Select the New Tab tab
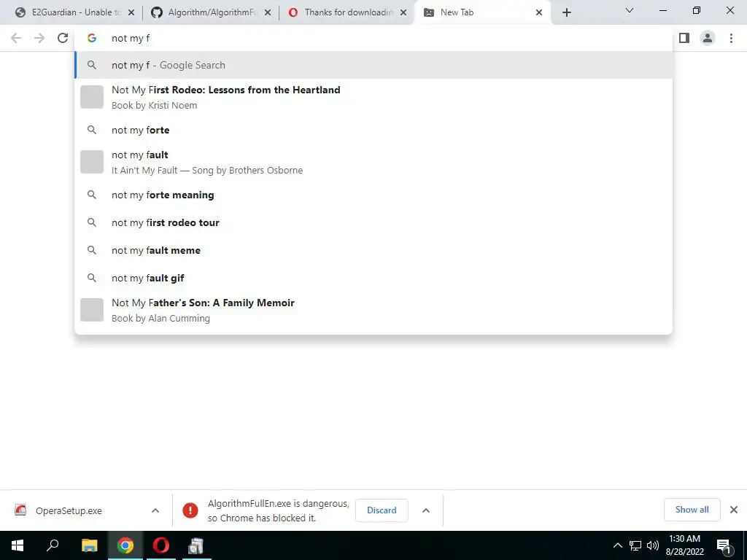The image size is (747, 560). coord(482,12)
